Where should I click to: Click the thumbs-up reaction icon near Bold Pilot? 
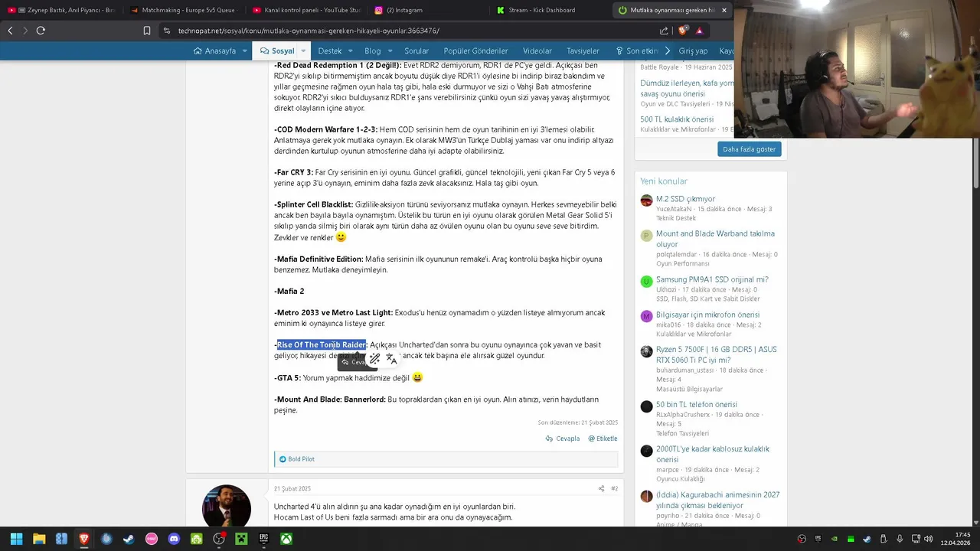point(283,459)
